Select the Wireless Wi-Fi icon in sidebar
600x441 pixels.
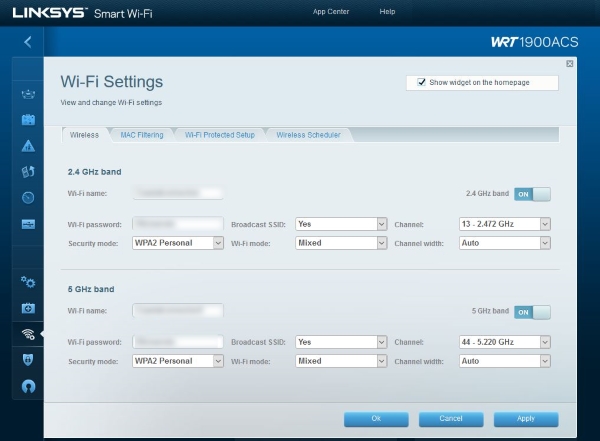(x=28, y=334)
